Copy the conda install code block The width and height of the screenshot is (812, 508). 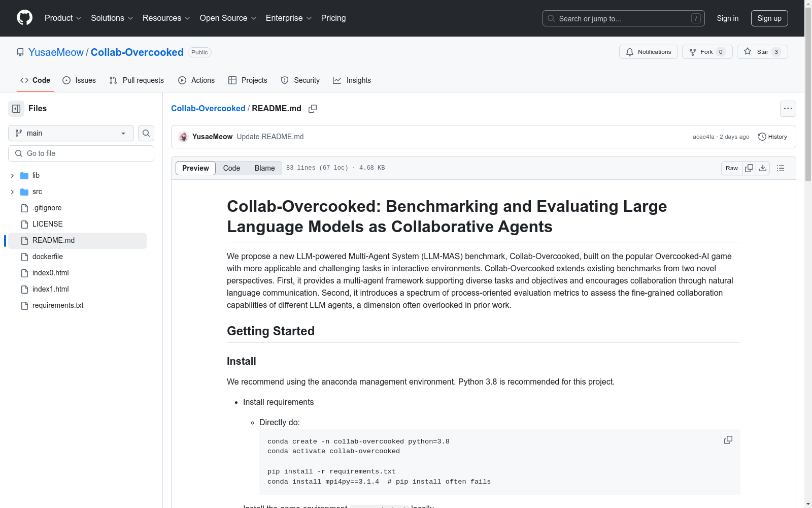[728, 440]
